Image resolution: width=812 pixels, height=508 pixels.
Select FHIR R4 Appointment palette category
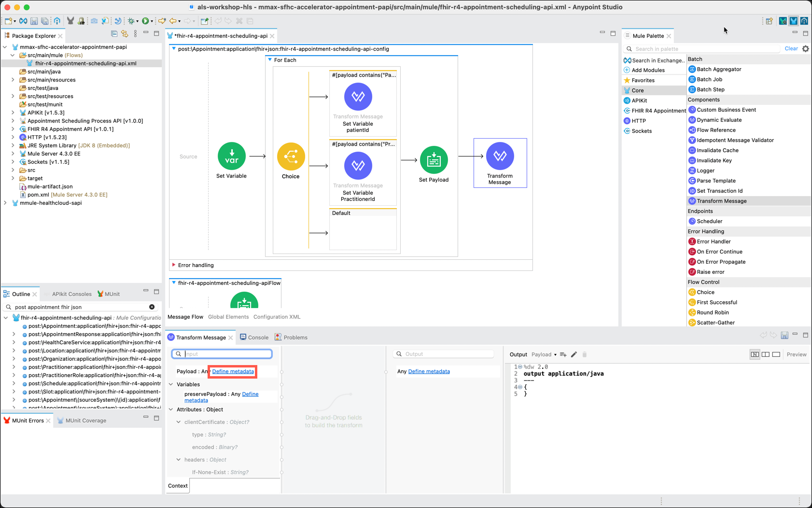654,111
